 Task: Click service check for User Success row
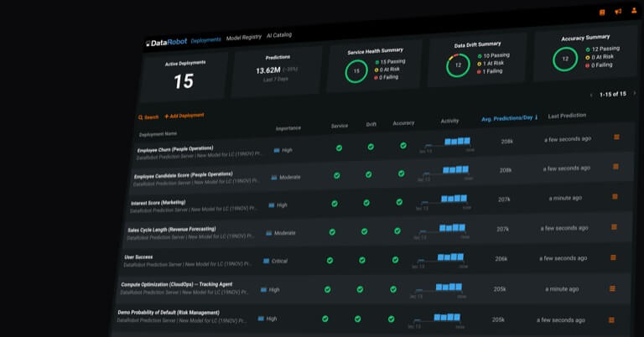click(x=330, y=260)
